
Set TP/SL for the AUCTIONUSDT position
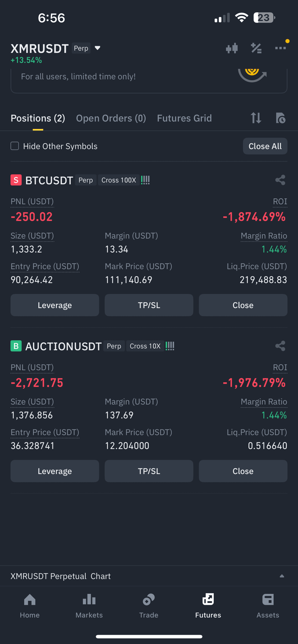149,471
